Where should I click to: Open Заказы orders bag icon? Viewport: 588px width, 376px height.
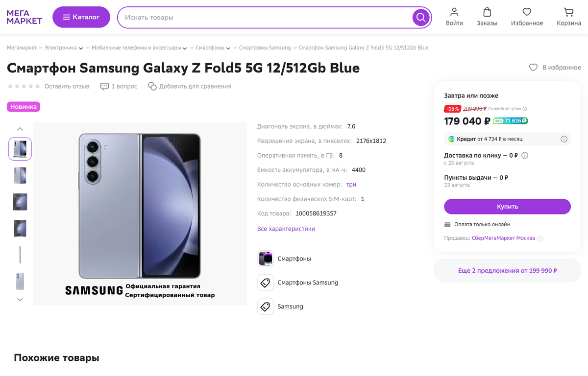(x=487, y=12)
